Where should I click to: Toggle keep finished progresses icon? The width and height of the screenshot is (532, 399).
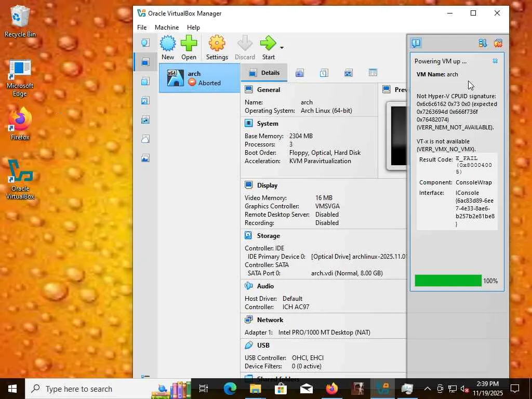483,43
